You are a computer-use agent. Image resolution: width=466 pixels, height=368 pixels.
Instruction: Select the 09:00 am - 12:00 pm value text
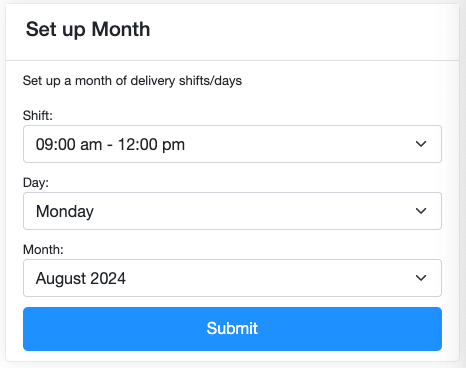[110, 145]
